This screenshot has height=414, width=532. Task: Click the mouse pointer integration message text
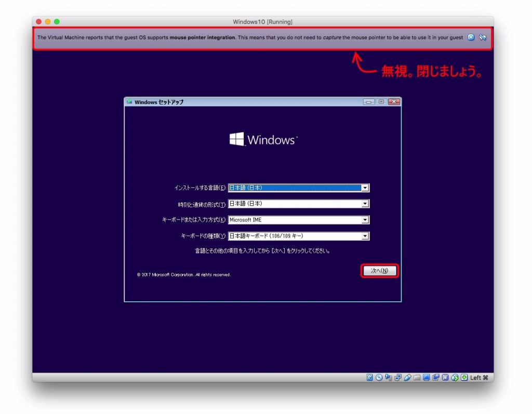click(250, 37)
